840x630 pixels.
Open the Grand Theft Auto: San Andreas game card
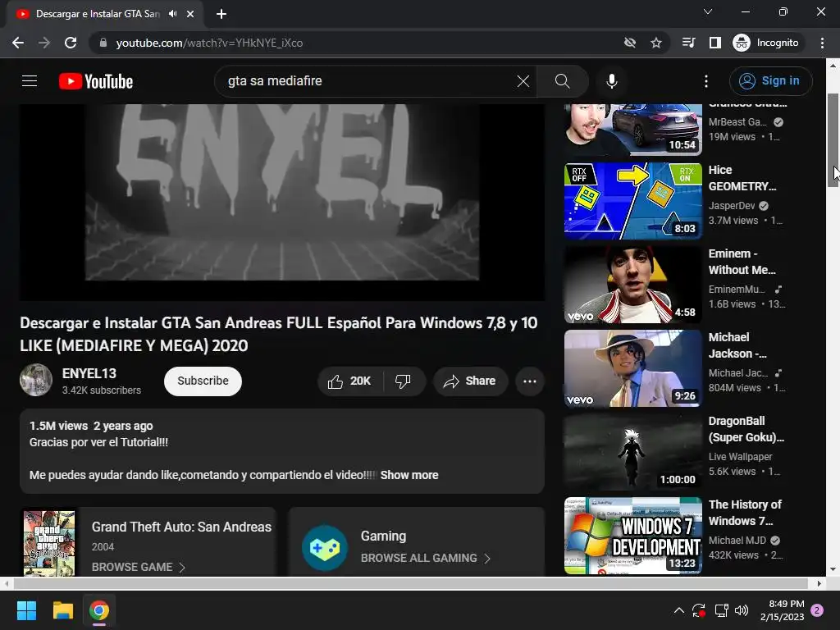[148, 541]
